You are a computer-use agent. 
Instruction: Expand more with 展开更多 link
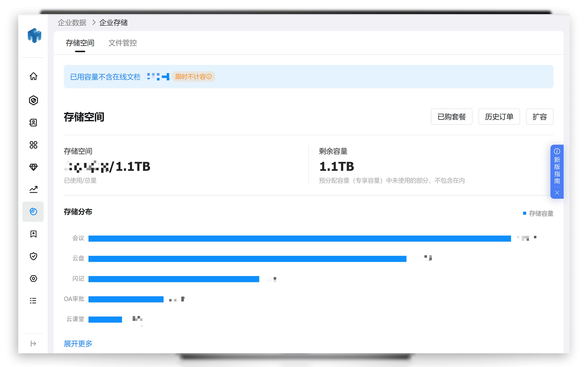(x=78, y=344)
